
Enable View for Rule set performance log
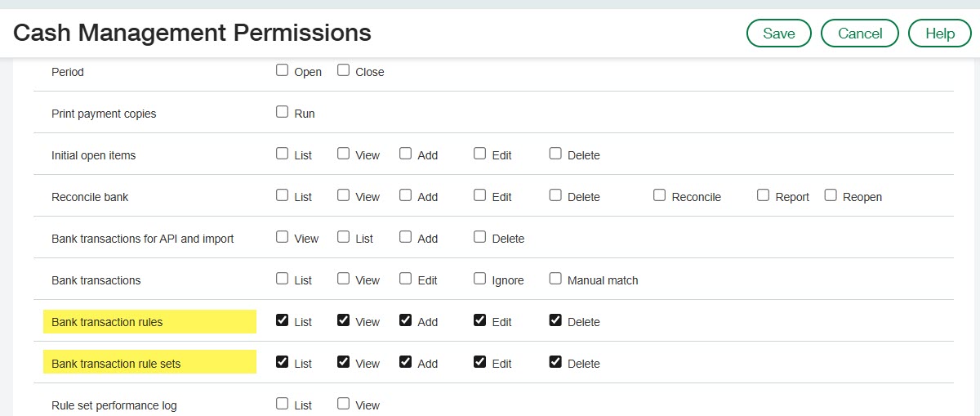344,404
